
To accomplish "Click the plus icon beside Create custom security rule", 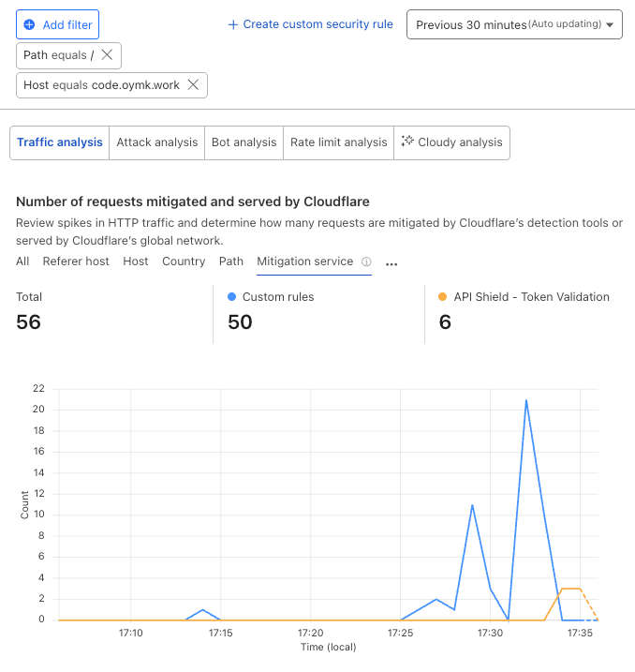I will (232, 25).
